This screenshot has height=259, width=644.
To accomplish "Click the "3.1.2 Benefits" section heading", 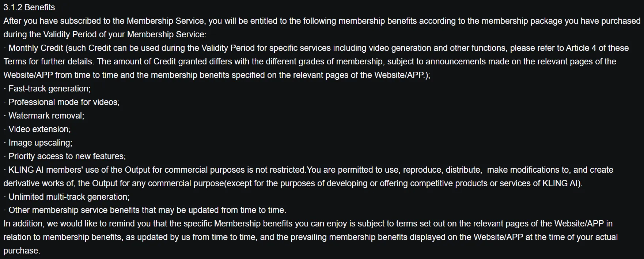I will 29,7.
